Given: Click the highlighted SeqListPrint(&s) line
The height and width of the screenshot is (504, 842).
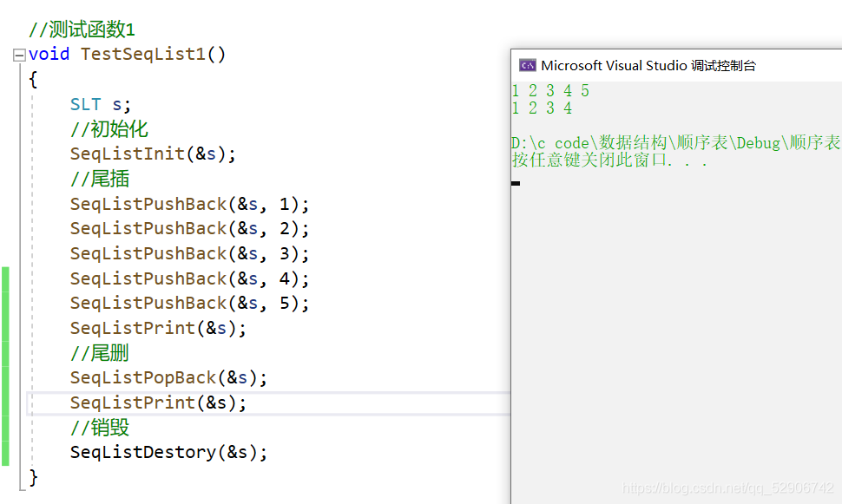Looking at the screenshot, I should 158,403.
